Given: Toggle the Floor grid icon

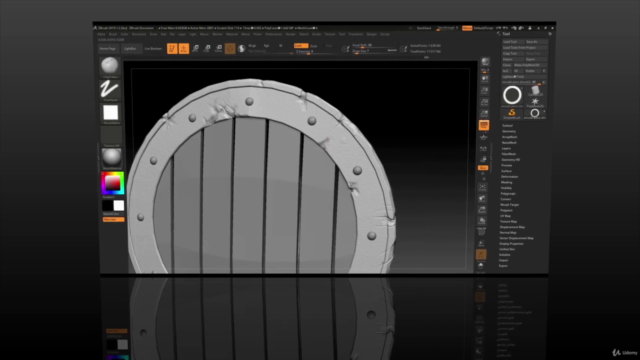Looking at the screenshot, I should [x=484, y=138].
